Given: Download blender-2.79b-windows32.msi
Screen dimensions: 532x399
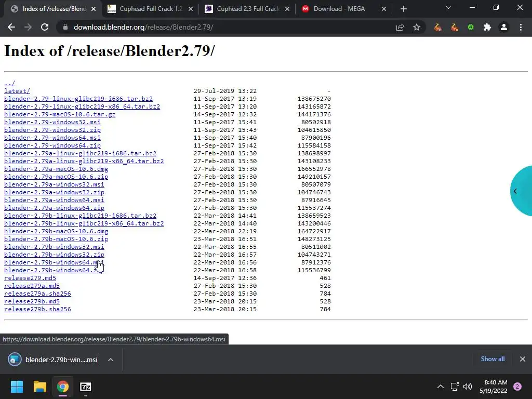Looking at the screenshot, I should click(x=54, y=247).
